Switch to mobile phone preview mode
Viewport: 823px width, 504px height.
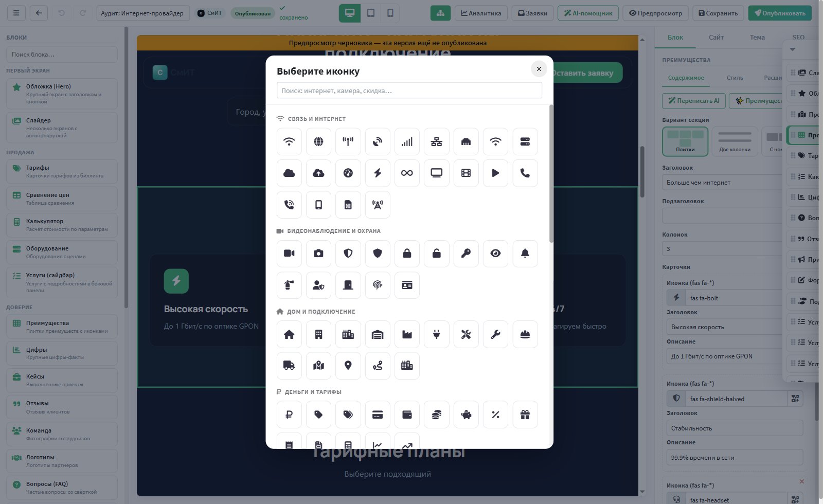pos(390,13)
